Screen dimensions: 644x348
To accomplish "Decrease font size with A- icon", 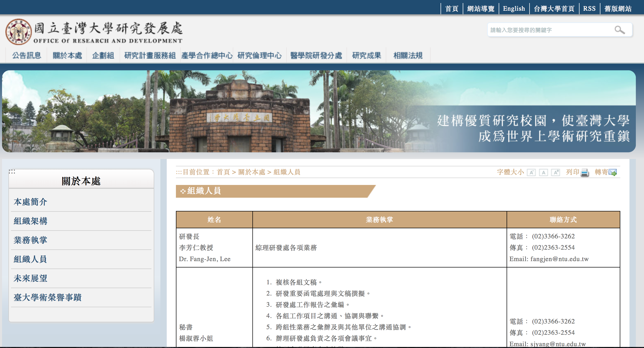I will 531,172.
